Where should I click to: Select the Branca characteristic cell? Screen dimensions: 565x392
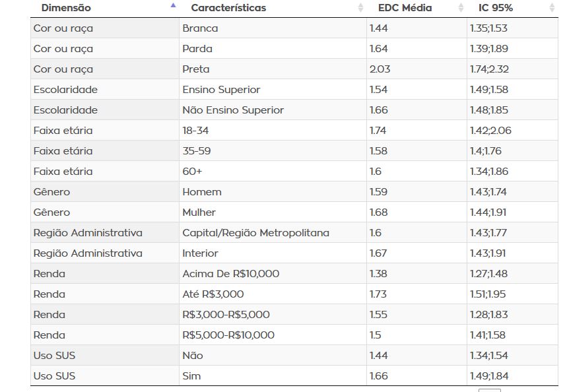pyautogui.click(x=200, y=28)
